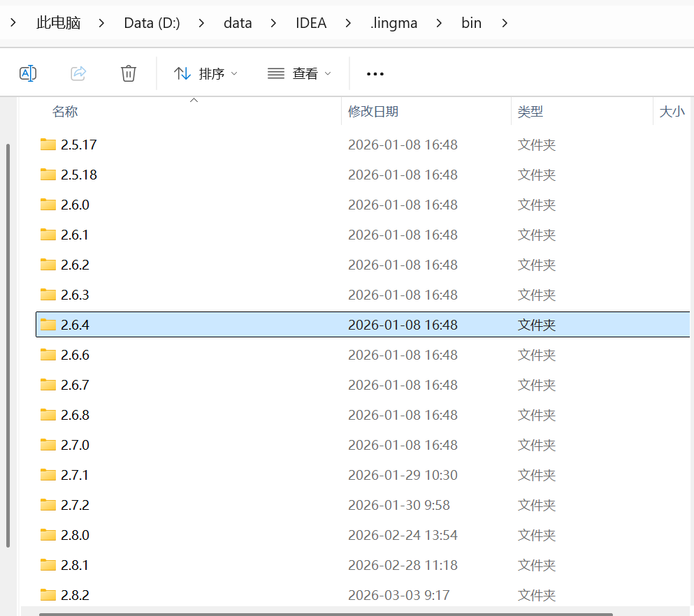
Task: Expand the chevron after 此电脑
Action: point(102,23)
